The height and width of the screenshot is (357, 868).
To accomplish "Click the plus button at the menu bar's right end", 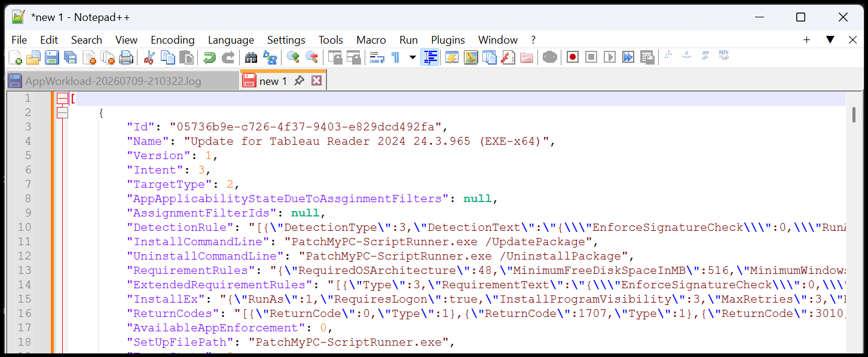I will [x=806, y=40].
